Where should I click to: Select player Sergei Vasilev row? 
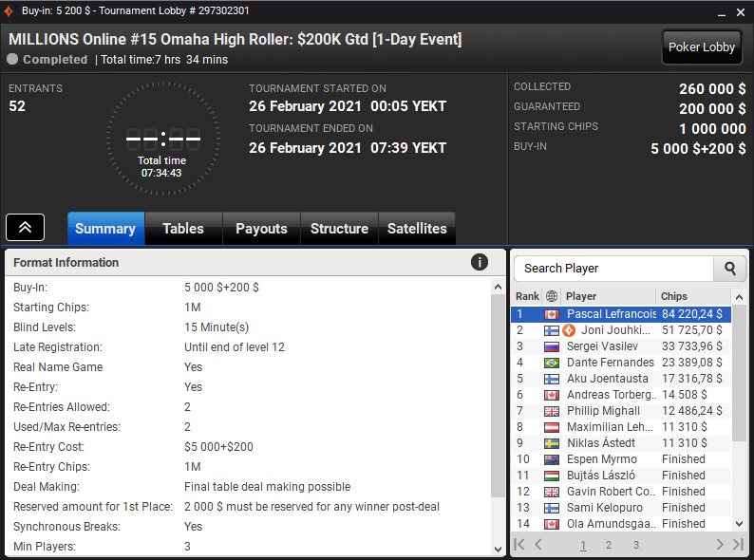click(621, 346)
